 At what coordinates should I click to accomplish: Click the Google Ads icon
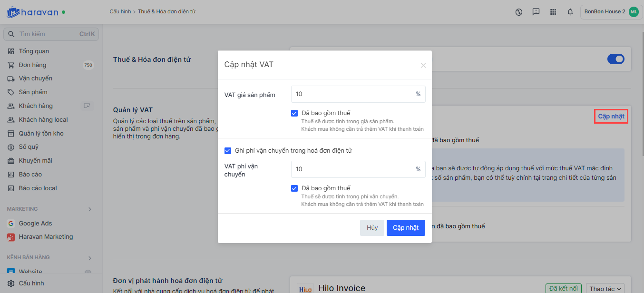(x=11, y=224)
